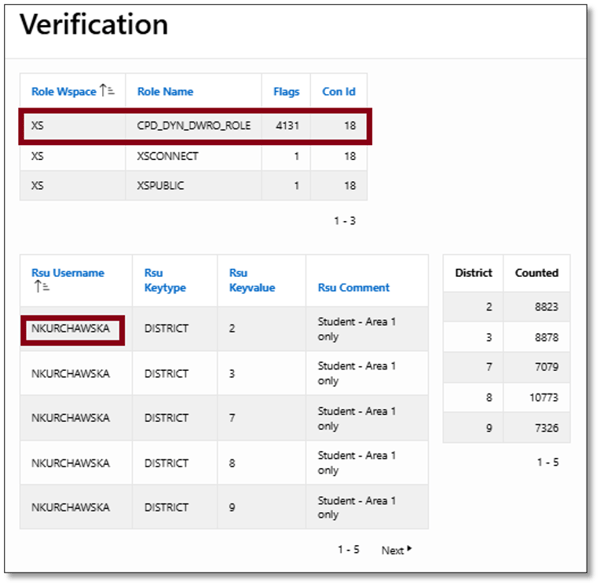Image resolution: width=600 pixels, height=585 pixels.
Task: Click the sort icon under Rsu Username
Action: [x=40, y=287]
